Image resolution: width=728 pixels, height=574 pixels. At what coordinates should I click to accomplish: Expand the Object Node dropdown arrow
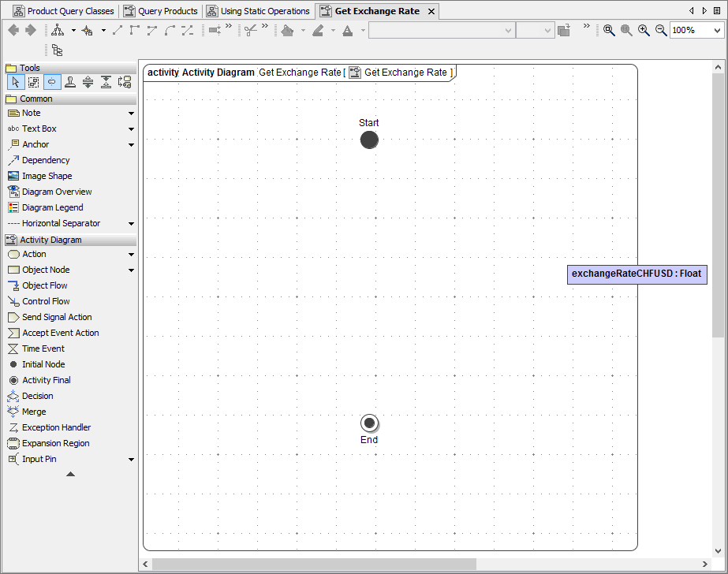131,270
